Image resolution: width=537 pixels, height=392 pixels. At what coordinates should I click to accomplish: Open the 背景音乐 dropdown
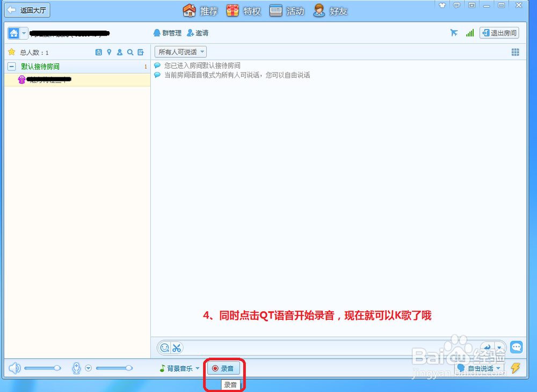[x=179, y=368]
